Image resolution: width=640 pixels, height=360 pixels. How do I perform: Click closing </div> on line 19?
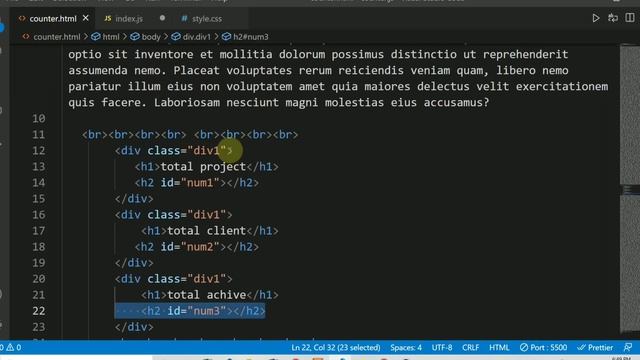tap(134, 263)
